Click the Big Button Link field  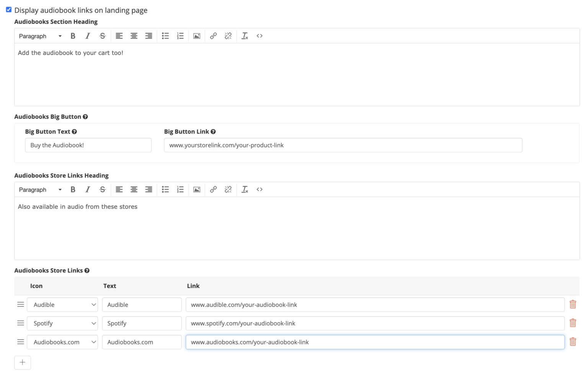pos(343,145)
